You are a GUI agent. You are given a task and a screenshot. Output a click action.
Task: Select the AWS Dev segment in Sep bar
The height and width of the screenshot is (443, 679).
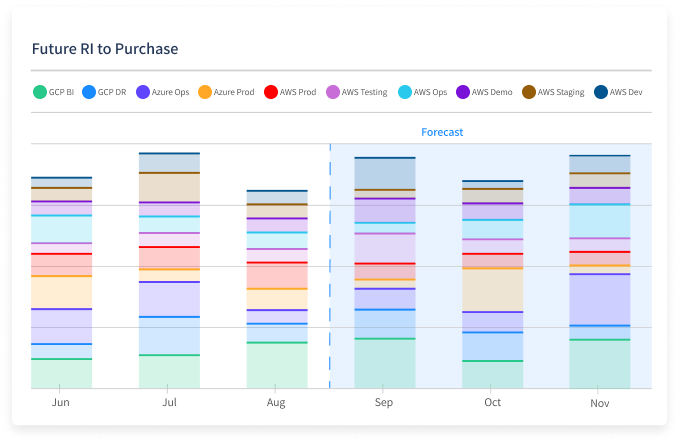pyautogui.click(x=385, y=173)
